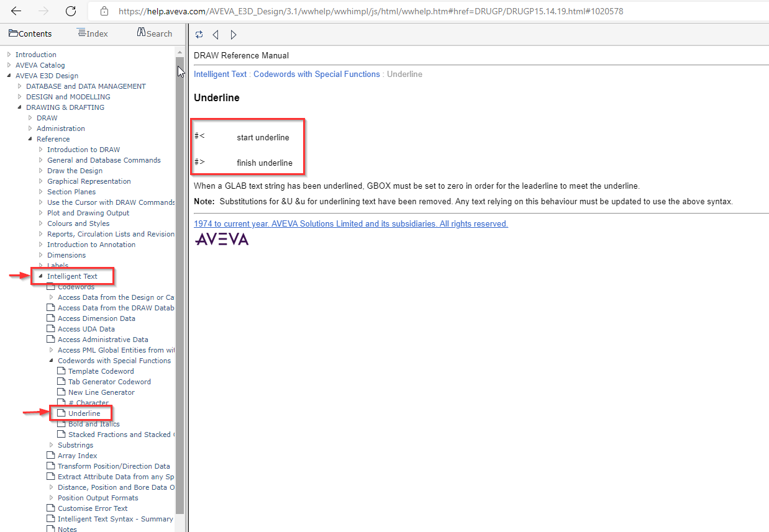Switch to the Contents tab

[x=30, y=34]
